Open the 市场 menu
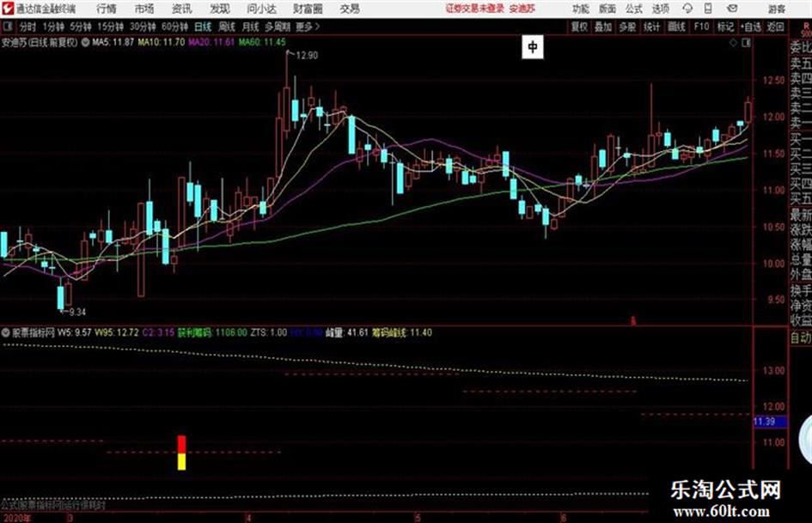Screen dimensions: 812x523 (144, 9)
